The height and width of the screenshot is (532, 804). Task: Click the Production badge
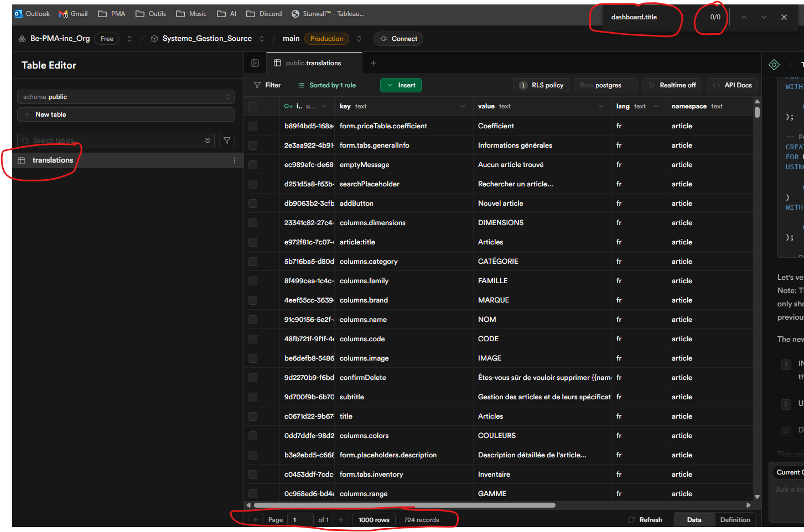[x=326, y=39]
